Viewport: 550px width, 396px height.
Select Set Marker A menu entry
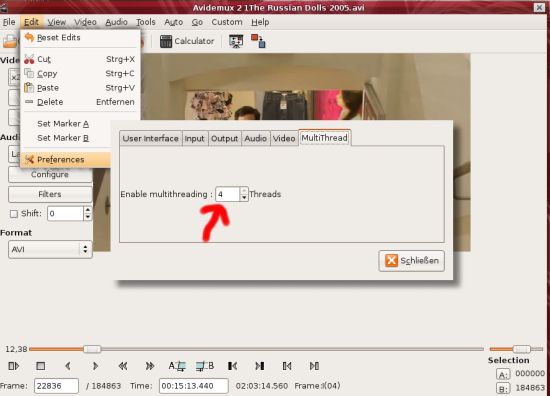(x=63, y=124)
